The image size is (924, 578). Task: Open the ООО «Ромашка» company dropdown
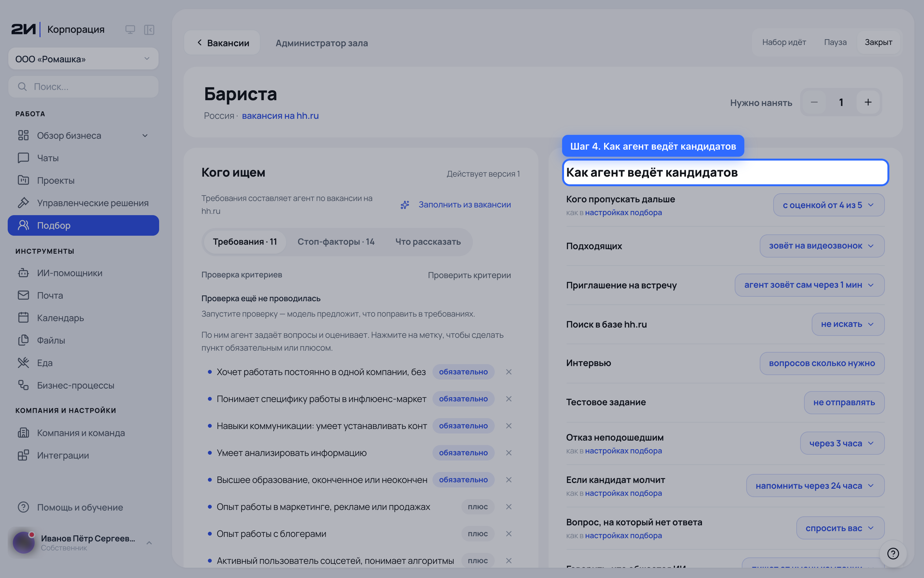tap(83, 59)
